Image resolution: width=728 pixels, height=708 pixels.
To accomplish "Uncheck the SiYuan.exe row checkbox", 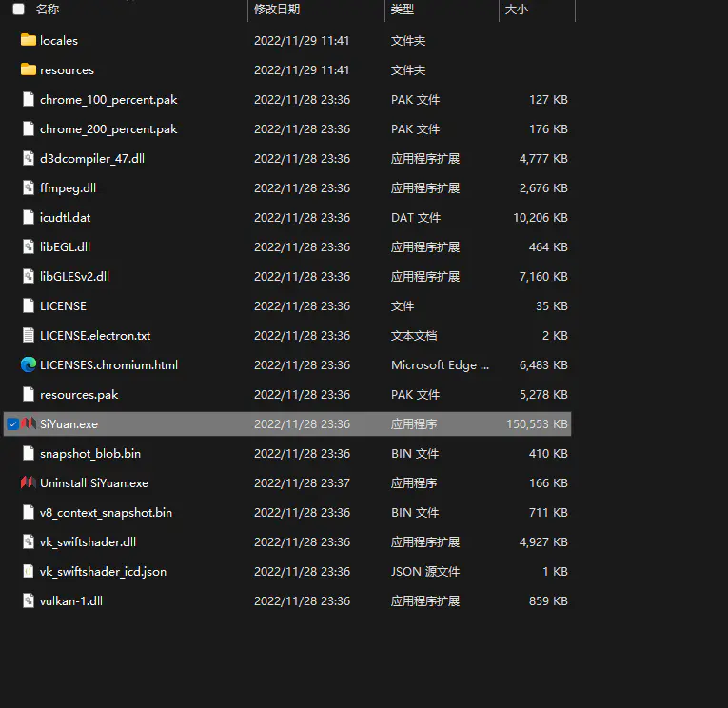I will pos(13,423).
